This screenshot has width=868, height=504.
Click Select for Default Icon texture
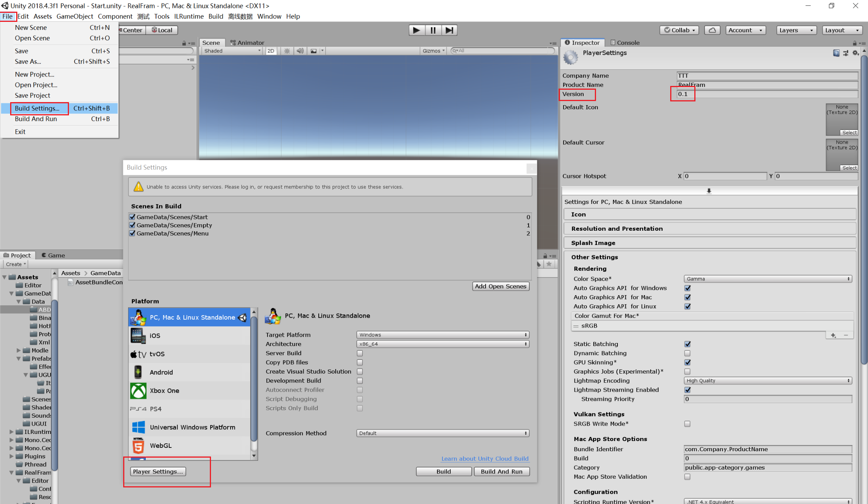pyautogui.click(x=849, y=133)
